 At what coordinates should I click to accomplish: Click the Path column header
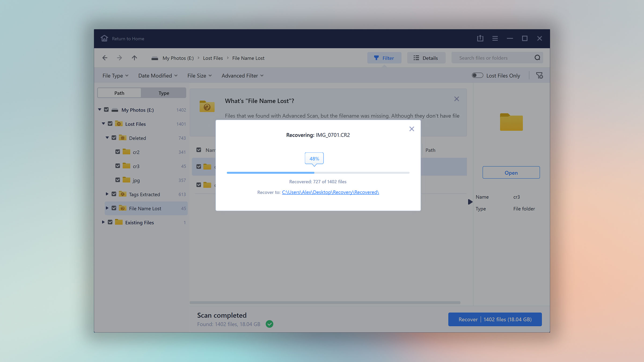pyautogui.click(x=430, y=150)
